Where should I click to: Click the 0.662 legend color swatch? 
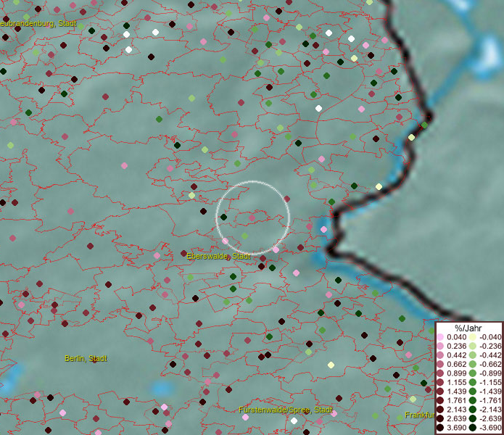[x=440, y=365]
